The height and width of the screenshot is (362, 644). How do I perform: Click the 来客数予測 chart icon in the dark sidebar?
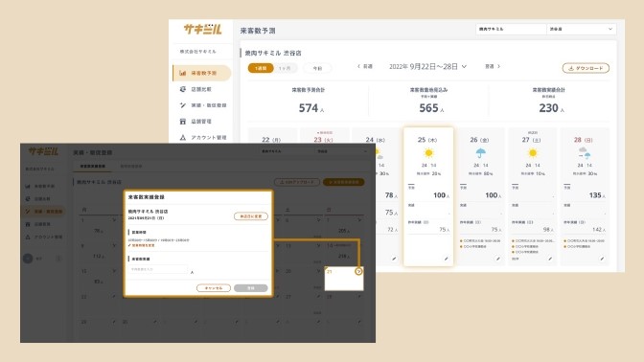[x=28, y=186]
